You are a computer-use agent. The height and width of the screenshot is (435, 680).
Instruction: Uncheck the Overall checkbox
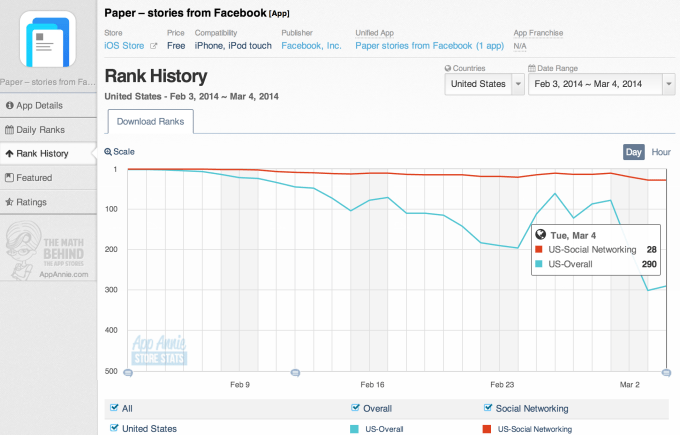355,408
